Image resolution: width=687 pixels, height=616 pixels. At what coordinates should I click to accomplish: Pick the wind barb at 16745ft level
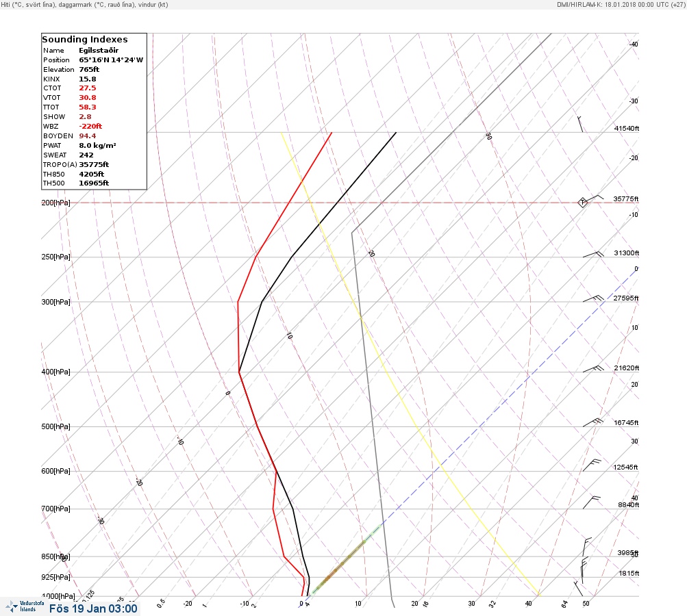pos(593,423)
